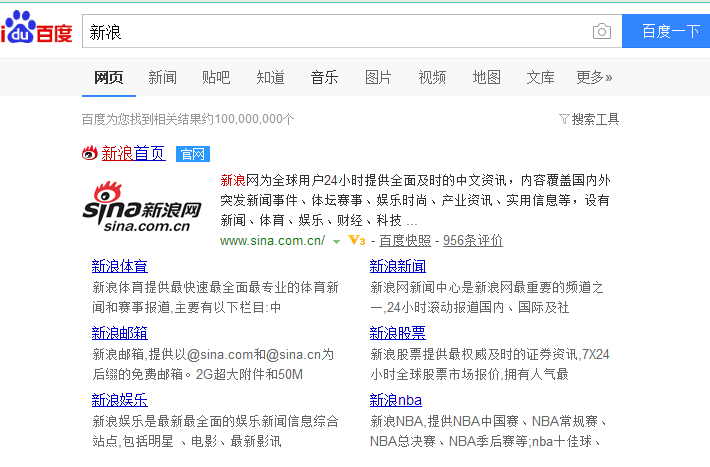Open the 新浪体育 sublink
710x467 pixels.
(x=120, y=266)
